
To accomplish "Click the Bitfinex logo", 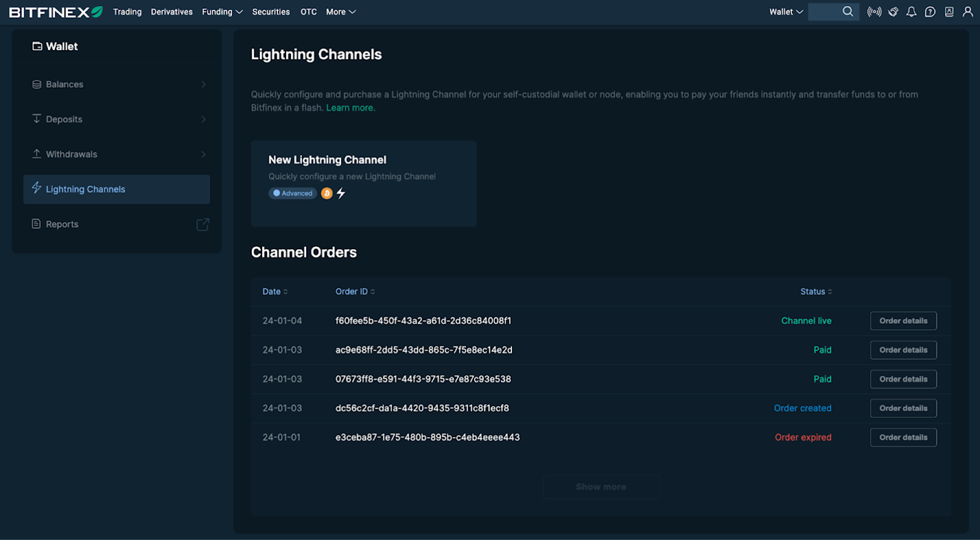I will [x=56, y=12].
